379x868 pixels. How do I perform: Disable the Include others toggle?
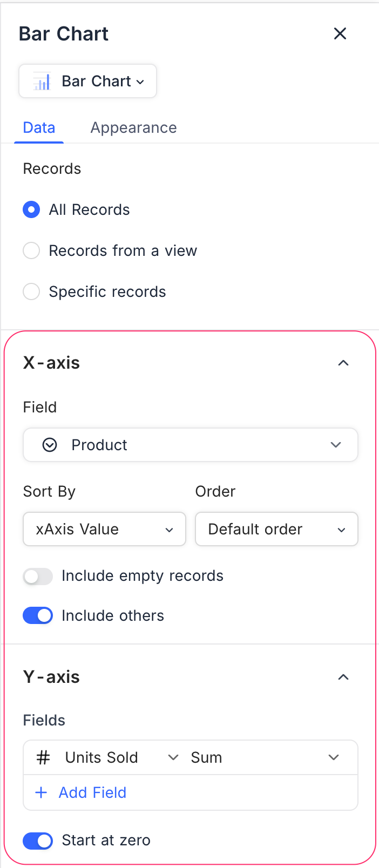click(x=38, y=615)
